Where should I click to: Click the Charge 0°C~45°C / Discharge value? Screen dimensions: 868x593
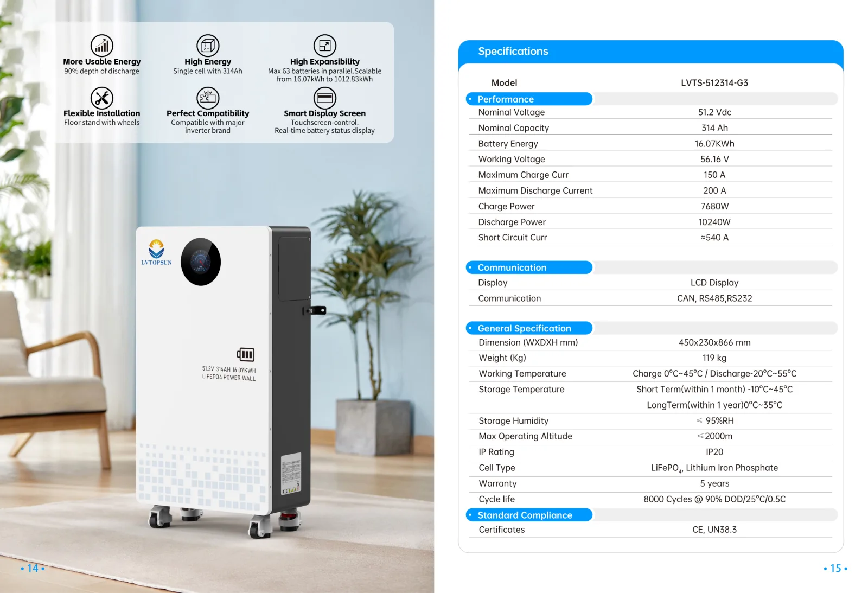(x=714, y=374)
